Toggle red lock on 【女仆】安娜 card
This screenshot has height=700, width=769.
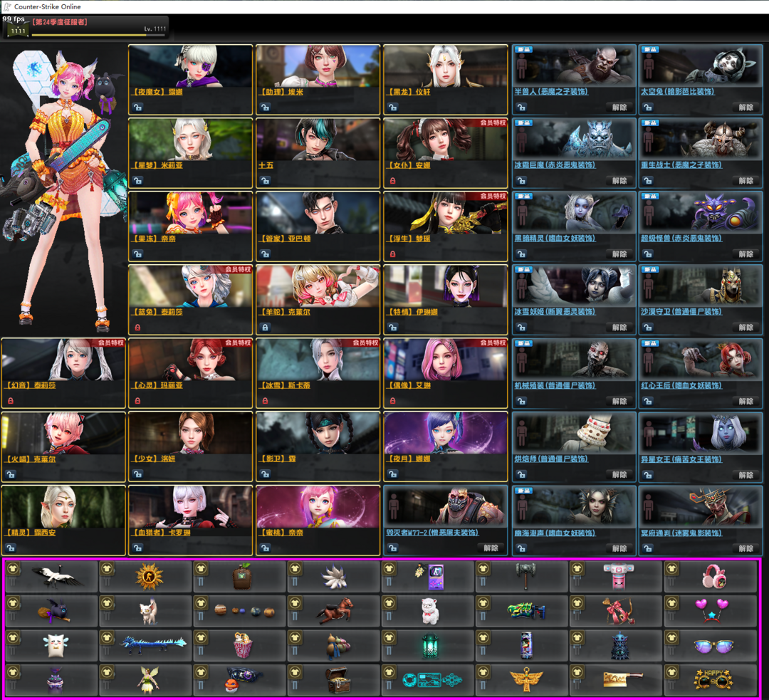coord(393,180)
